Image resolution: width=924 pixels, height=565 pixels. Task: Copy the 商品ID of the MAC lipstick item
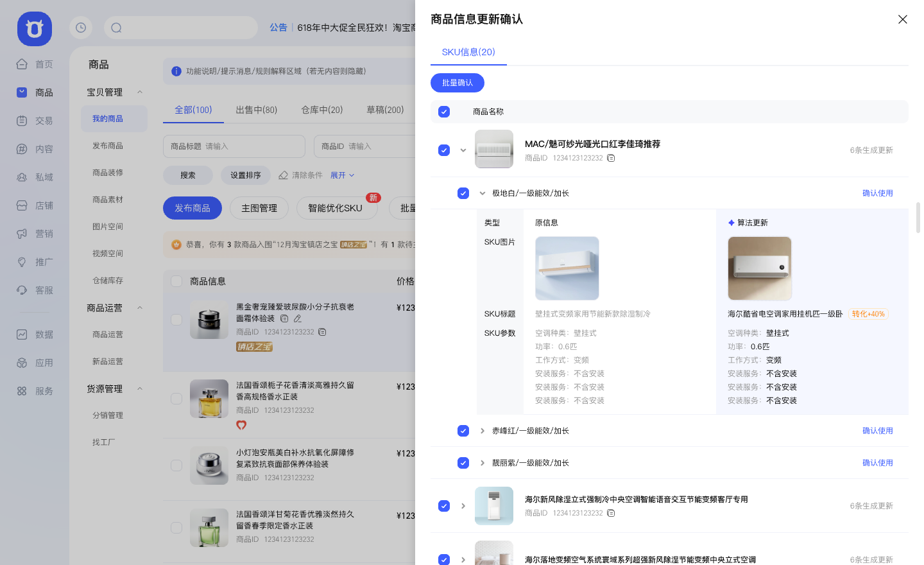point(610,157)
